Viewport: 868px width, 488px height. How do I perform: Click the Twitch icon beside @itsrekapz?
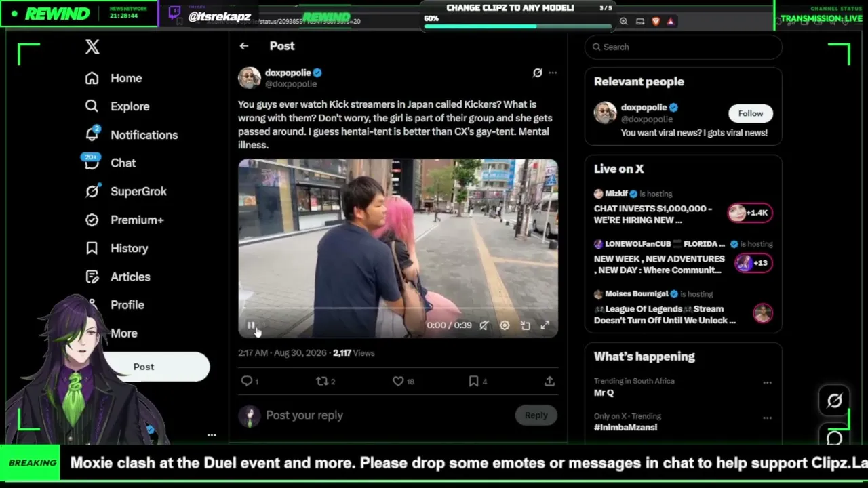(x=174, y=14)
